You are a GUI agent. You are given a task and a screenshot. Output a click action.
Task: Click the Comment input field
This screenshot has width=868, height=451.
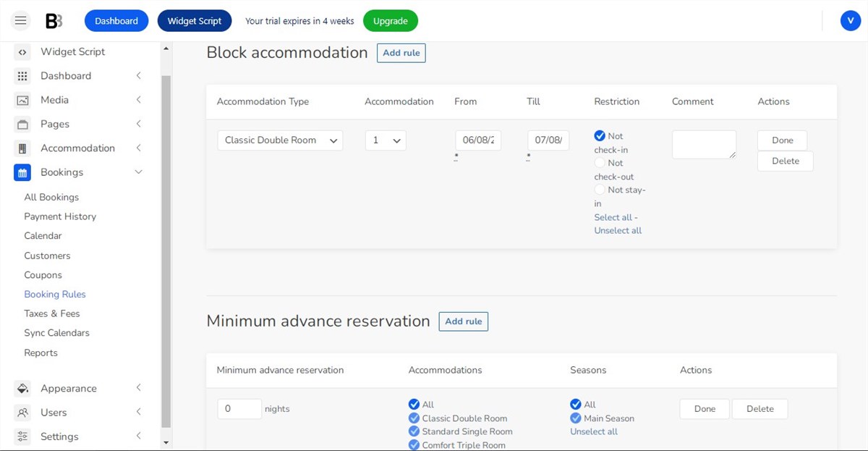coord(703,144)
